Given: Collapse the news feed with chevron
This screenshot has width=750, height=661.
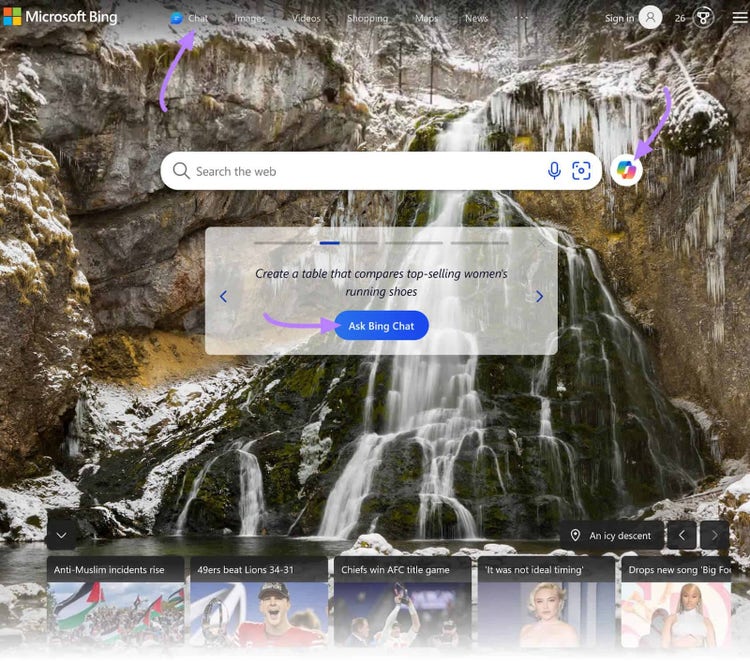Looking at the screenshot, I should (x=61, y=535).
